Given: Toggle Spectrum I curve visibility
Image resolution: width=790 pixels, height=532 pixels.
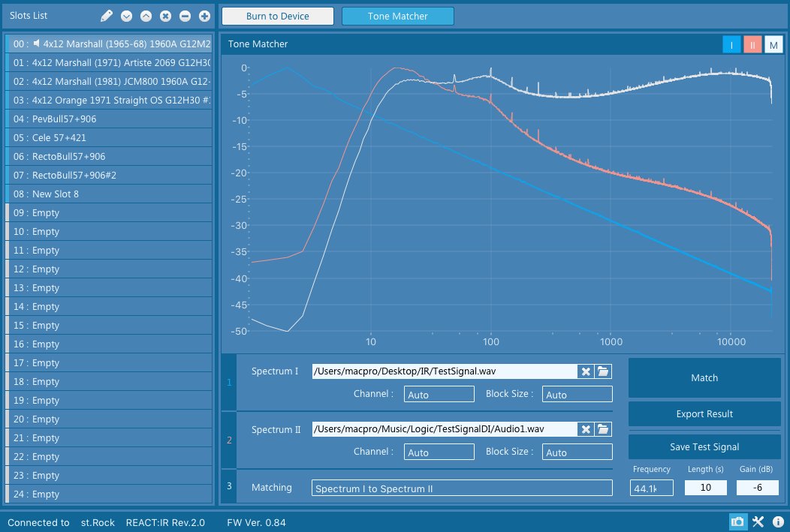Looking at the screenshot, I should (x=731, y=45).
